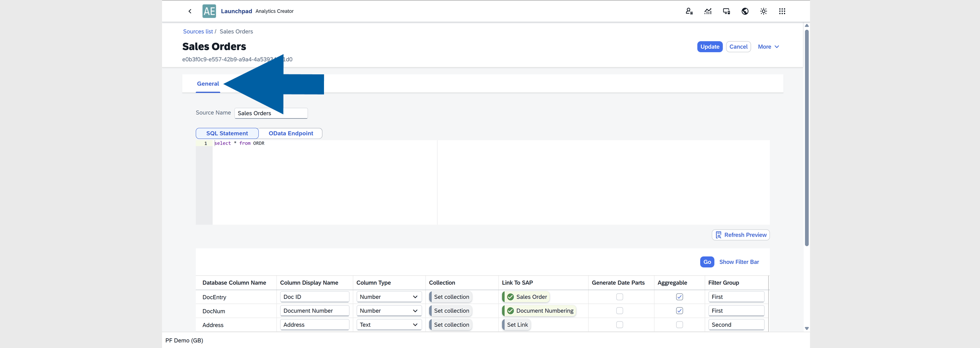Screen dimensions: 980x348
Task: Click the AE Launchpad logo
Action: coord(209,11)
